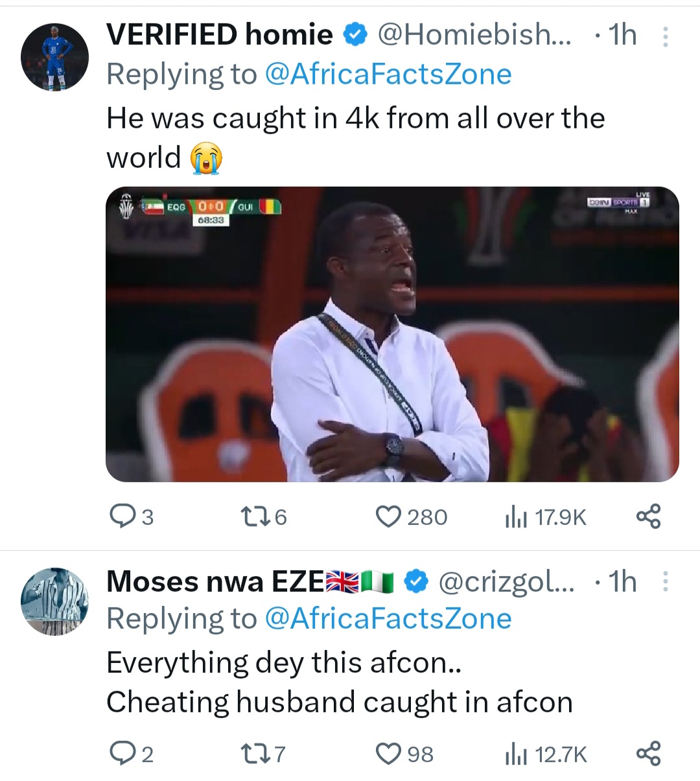Reply to Moses nwa EZE's tweet
Viewport: 700px width, 781px height.
(121, 754)
